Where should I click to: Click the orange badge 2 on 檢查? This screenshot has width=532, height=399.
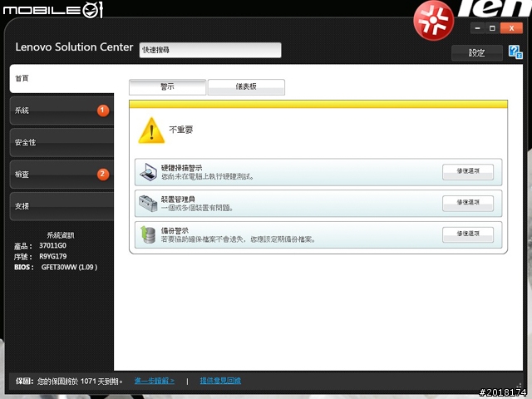pyautogui.click(x=103, y=174)
